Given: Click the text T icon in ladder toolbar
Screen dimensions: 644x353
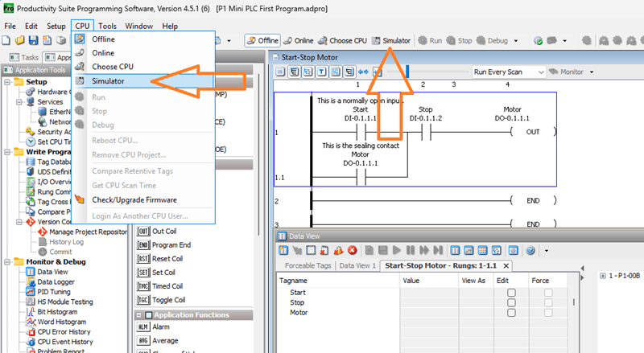Looking at the screenshot, I should pos(321,72).
